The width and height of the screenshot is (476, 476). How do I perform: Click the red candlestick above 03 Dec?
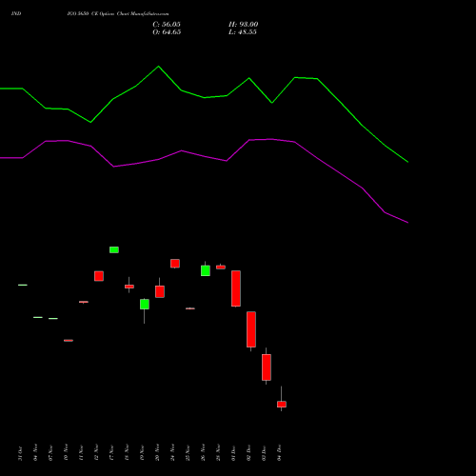click(267, 367)
